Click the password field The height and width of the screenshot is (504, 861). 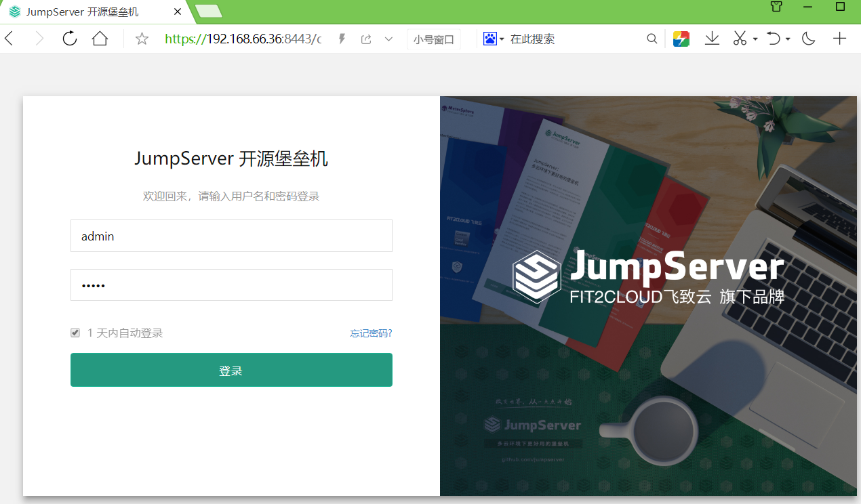pos(231,285)
